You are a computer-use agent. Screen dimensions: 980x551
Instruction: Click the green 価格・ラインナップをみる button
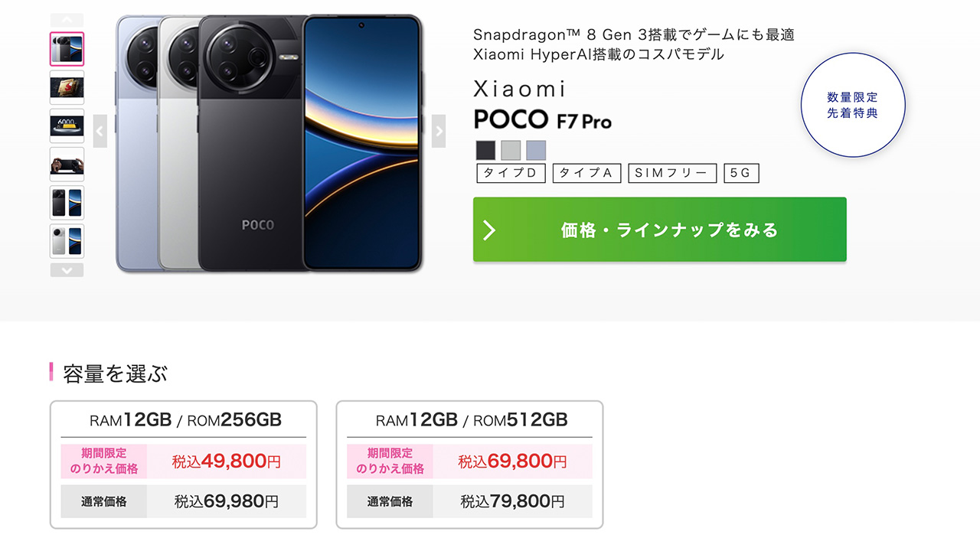click(659, 230)
